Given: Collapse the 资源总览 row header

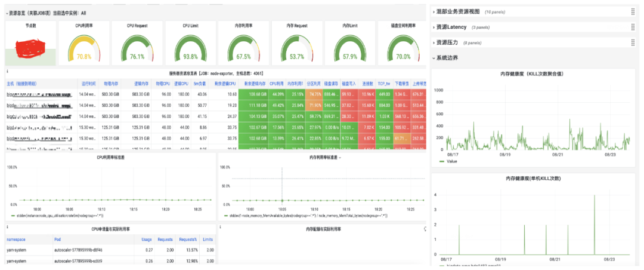Looking at the screenshot, I should click(x=7, y=13).
